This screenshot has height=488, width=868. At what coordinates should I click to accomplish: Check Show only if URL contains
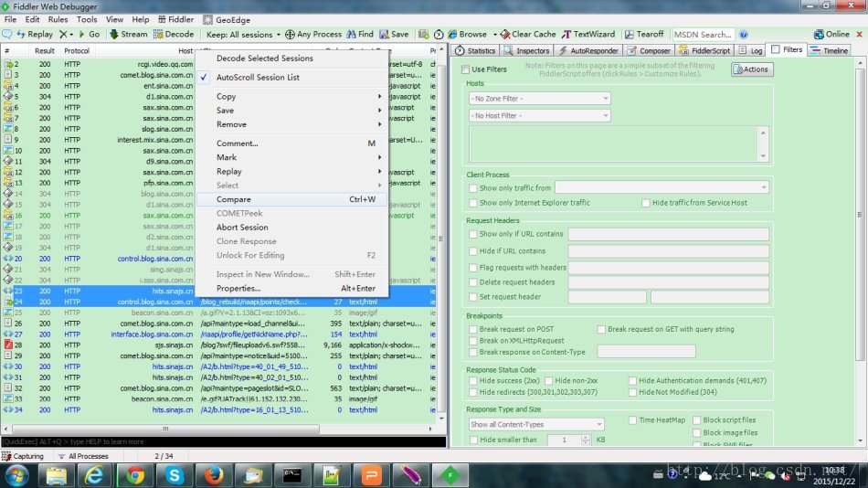(x=472, y=234)
